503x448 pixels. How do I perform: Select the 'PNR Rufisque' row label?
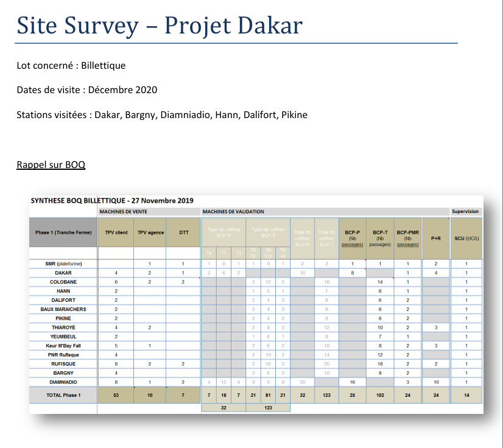(x=63, y=355)
